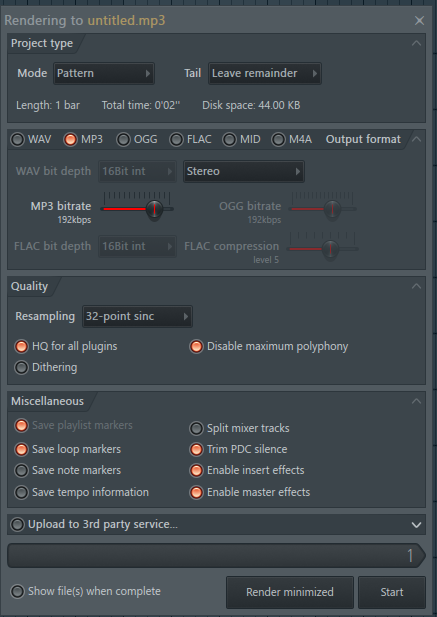This screenshot has height=617, width=437.
Task: Collapse the Miscellaneous section arrow
Action: pos(416,401)
